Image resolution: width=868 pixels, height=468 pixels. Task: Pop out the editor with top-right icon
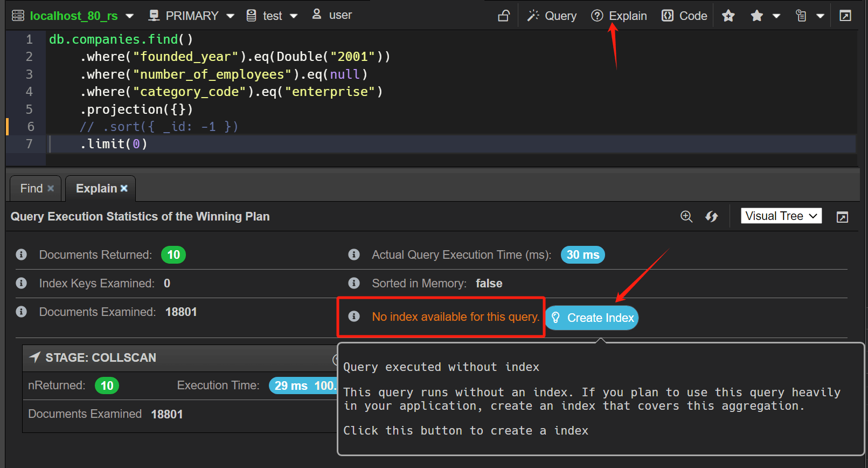pyautogui.click(x=845, y=16)
